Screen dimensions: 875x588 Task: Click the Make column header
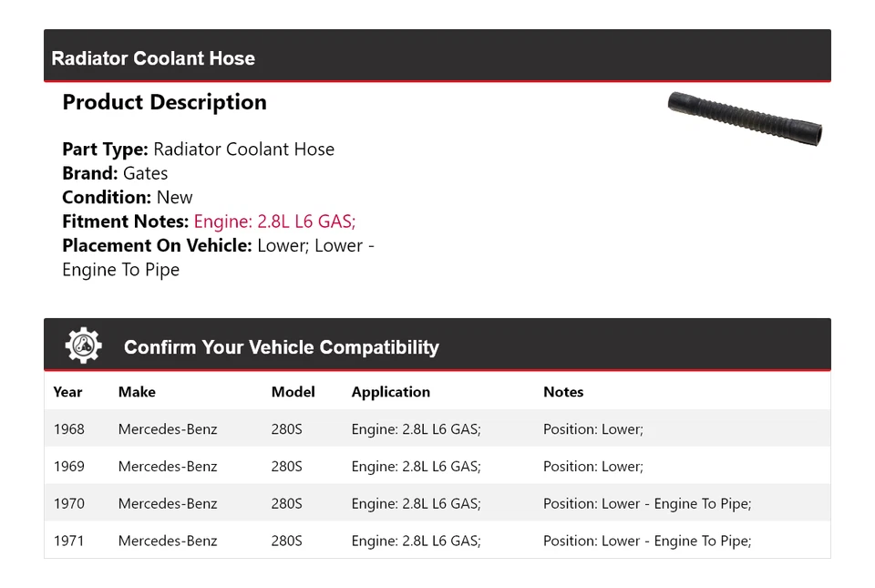[x=137, y=392]
